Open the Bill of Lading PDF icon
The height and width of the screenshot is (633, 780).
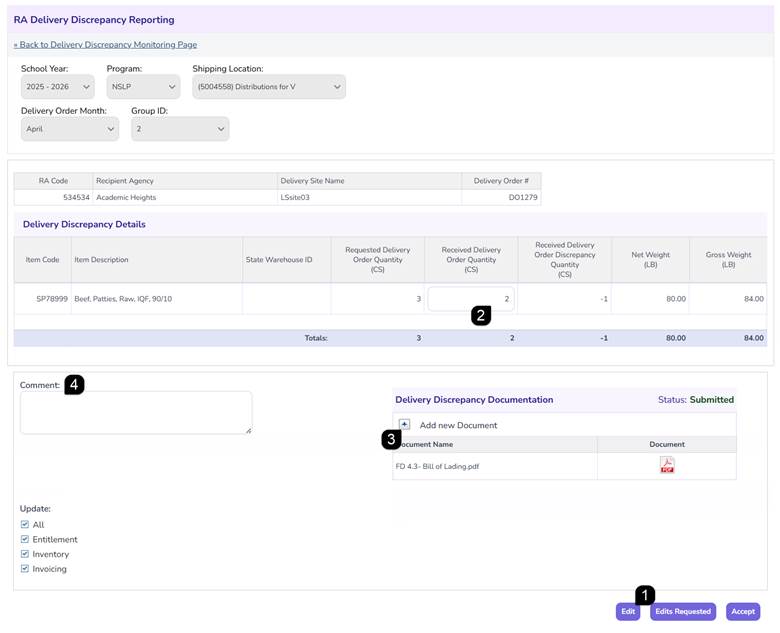[667, 465]
